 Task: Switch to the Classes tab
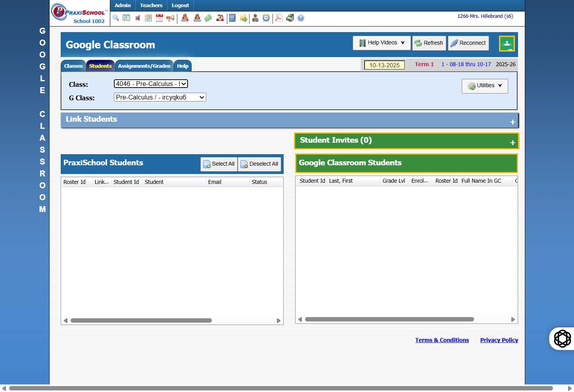coord(73,66)
